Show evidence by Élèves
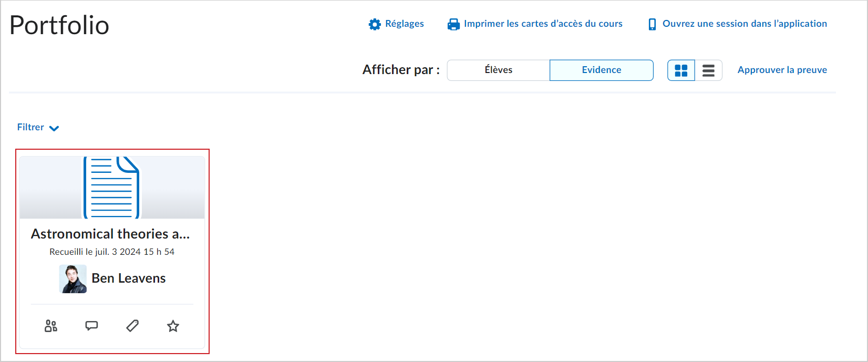The height and width of the screenshot is (362, 868). tap(498, 70)
